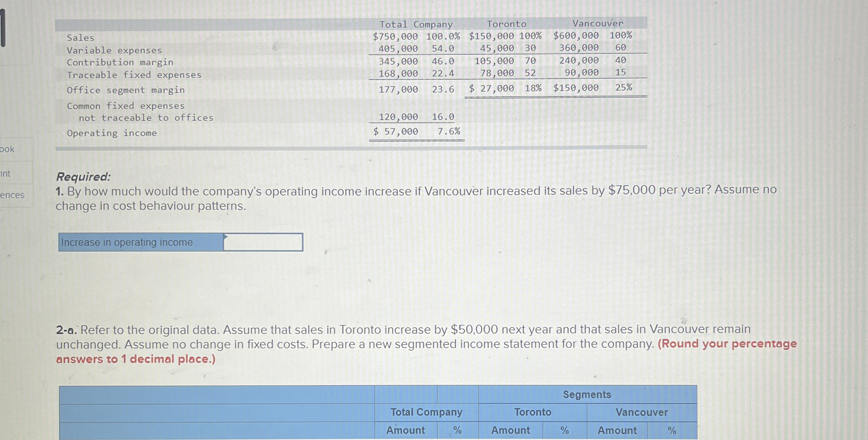Click the Traceable fixed expenses row label
Viewport: 868px width, 440px height.
click(134, 75)
